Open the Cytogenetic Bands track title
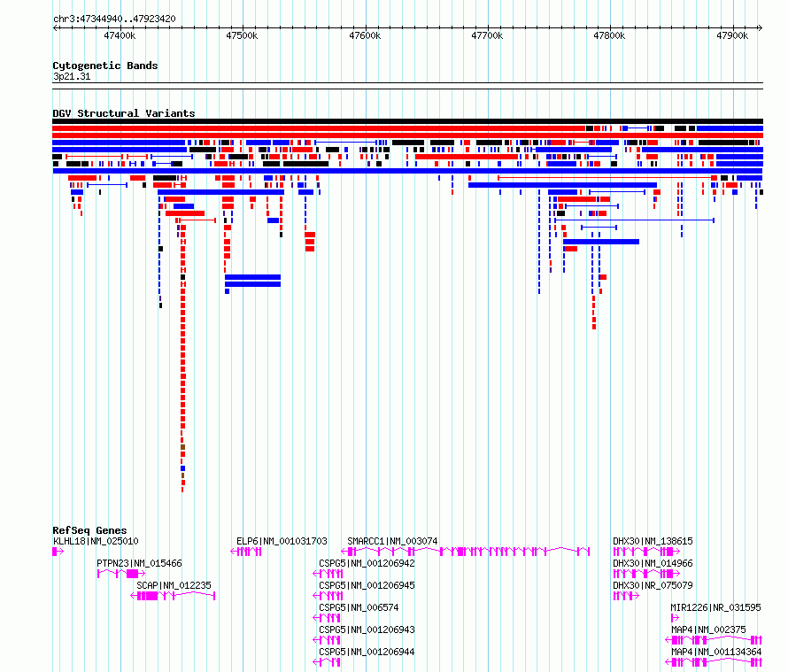This screenshot has height=672, width=788. 105,66
